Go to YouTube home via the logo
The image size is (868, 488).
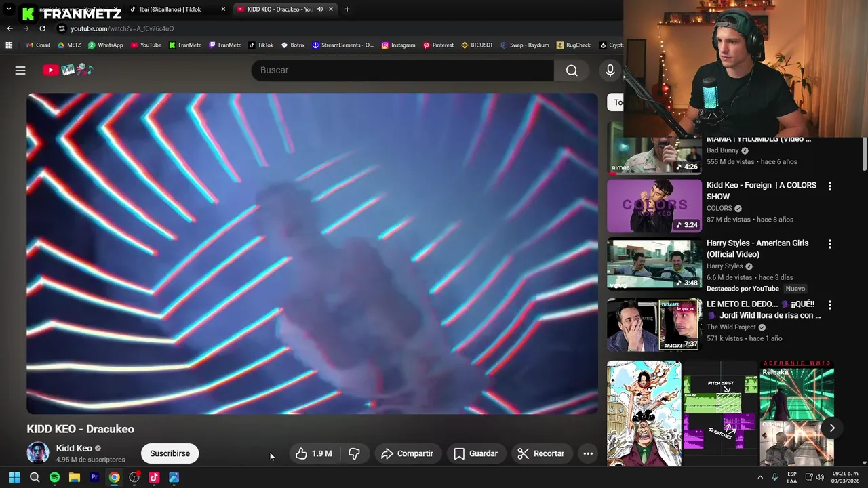68,70
